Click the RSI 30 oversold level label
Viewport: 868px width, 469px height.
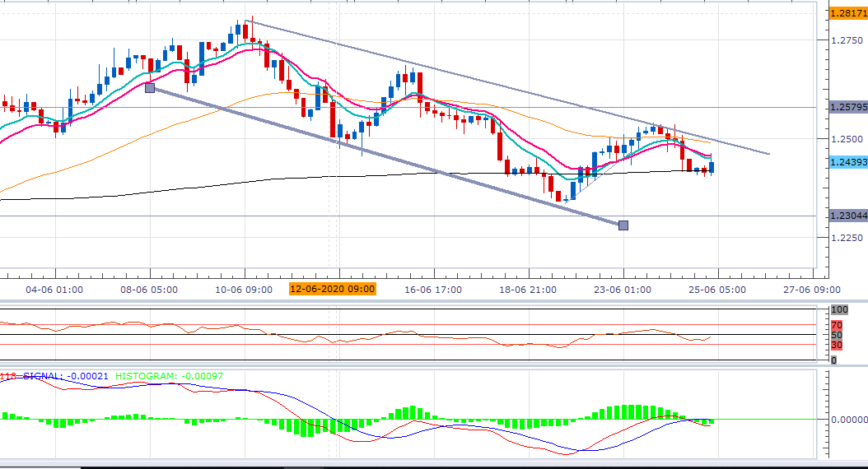tap(837, 345)
